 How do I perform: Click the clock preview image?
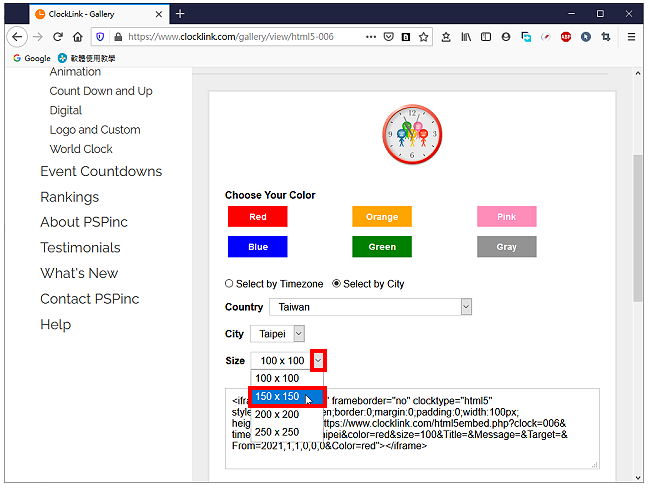(412, 134)
